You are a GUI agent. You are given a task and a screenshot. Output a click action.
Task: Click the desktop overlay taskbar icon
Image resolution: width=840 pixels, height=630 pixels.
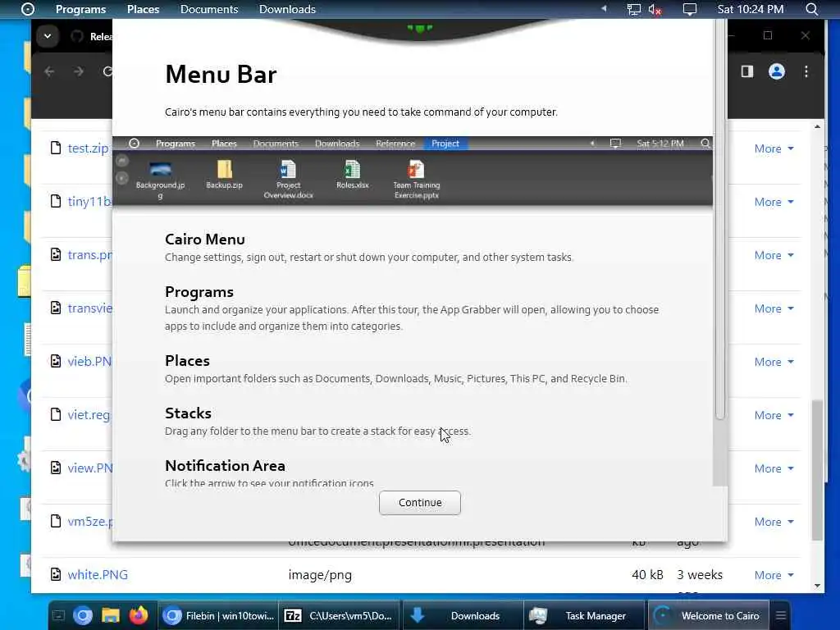coord(59,615)
